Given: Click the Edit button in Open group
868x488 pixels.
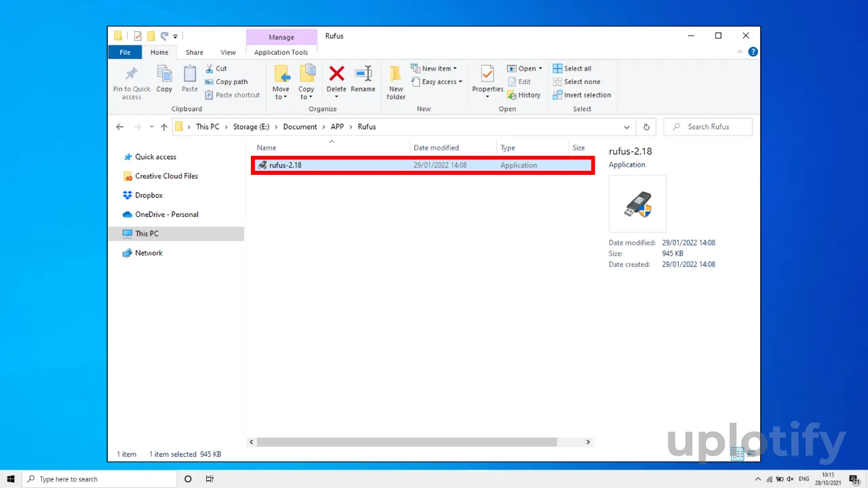Looking at the screenshot, I should point(519,82).
